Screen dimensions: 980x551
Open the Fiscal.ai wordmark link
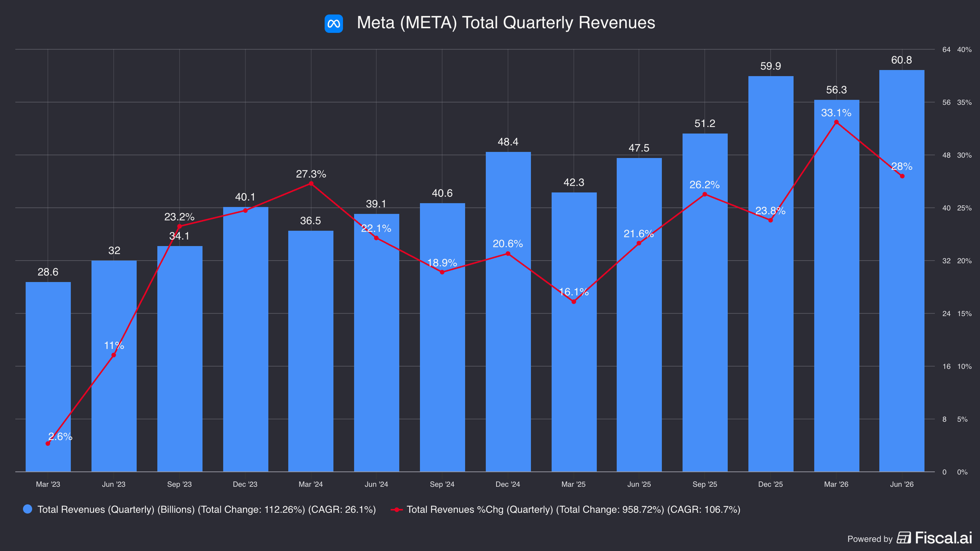tap(944, 538)
